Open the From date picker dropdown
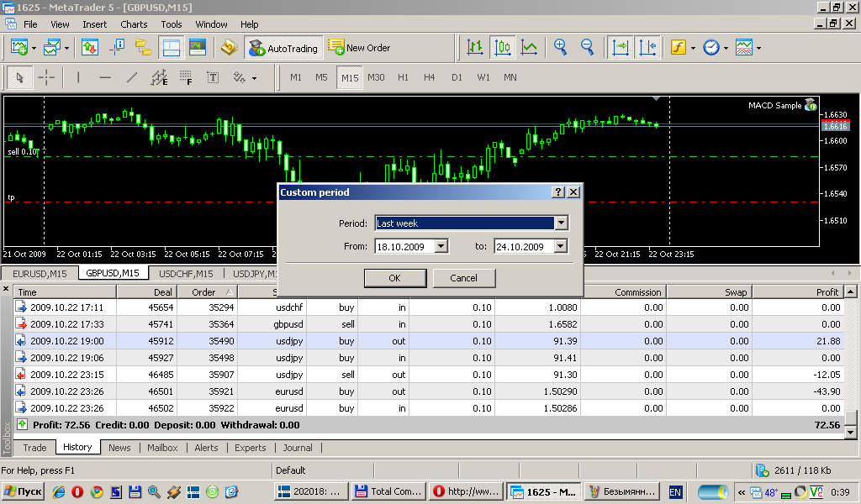This screenshot has width=861, height=504. tap(441, 246)
